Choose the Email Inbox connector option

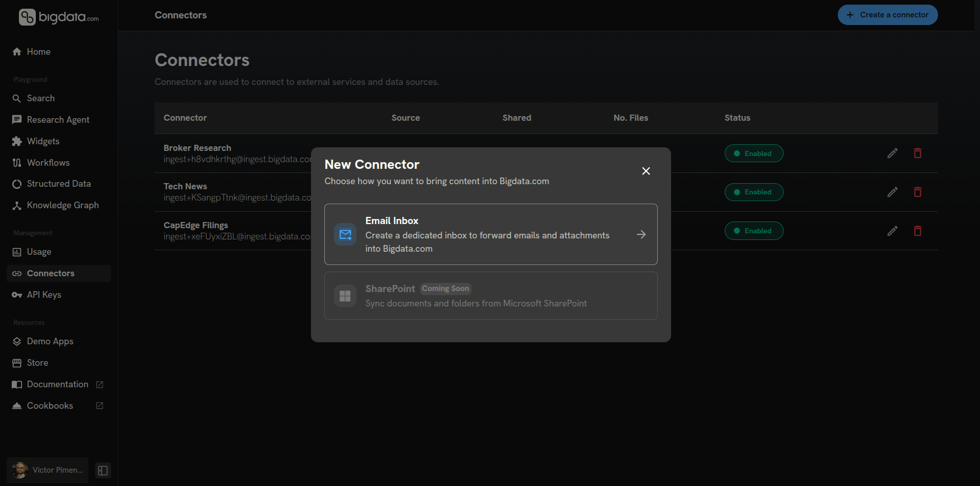491,234
